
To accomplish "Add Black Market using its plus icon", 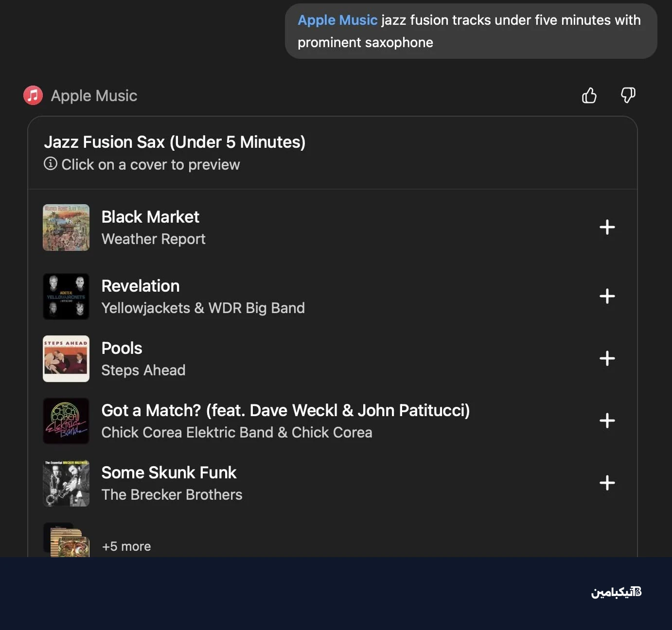I will pyautogui.click(x=607, y=227).
